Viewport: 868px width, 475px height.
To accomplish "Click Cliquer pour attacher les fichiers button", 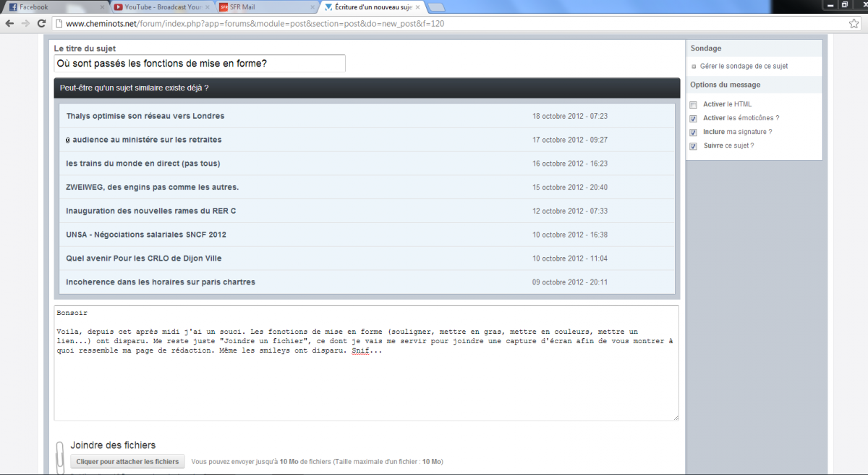I will tap(127, 461).
